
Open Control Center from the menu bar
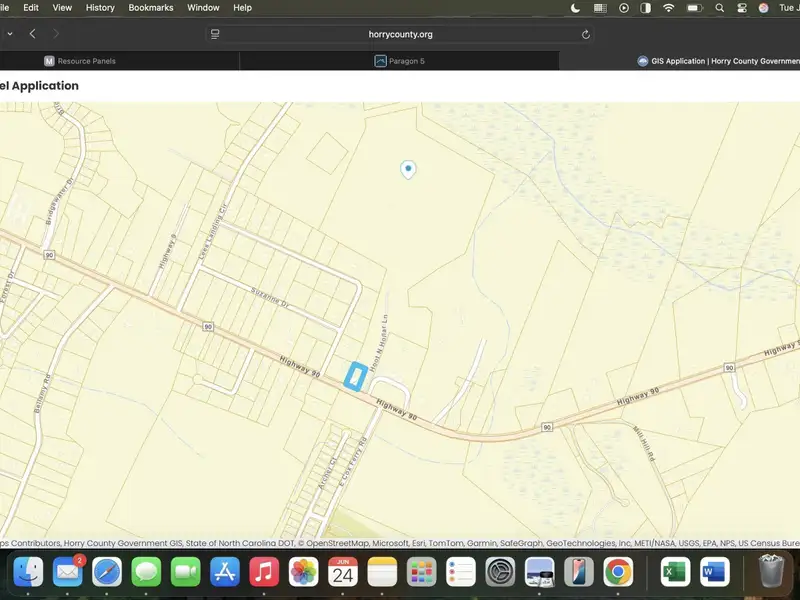(742, 7)
